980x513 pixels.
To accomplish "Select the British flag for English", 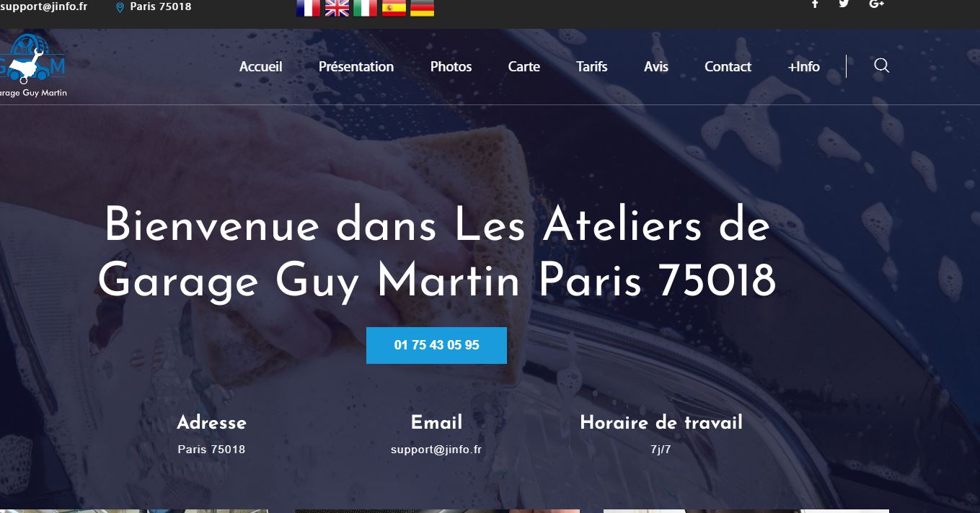I will (x=337, y=8).
